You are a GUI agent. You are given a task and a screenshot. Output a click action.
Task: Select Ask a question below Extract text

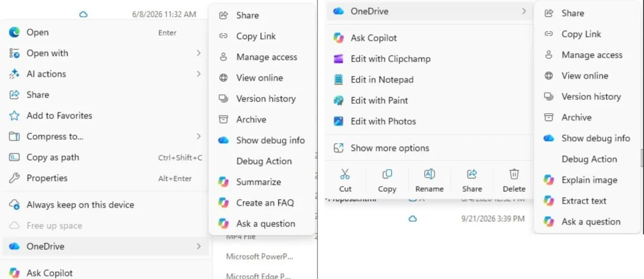pyautogui.click(x=587, y=221)
